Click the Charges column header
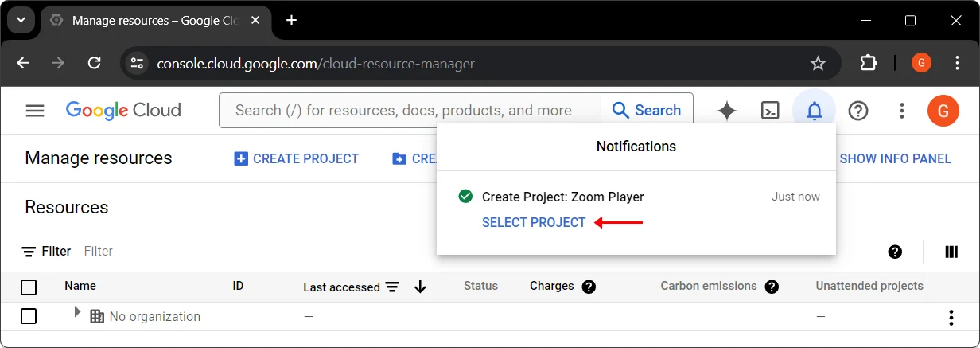Screen dimensions: 980x348 [552, 286]
